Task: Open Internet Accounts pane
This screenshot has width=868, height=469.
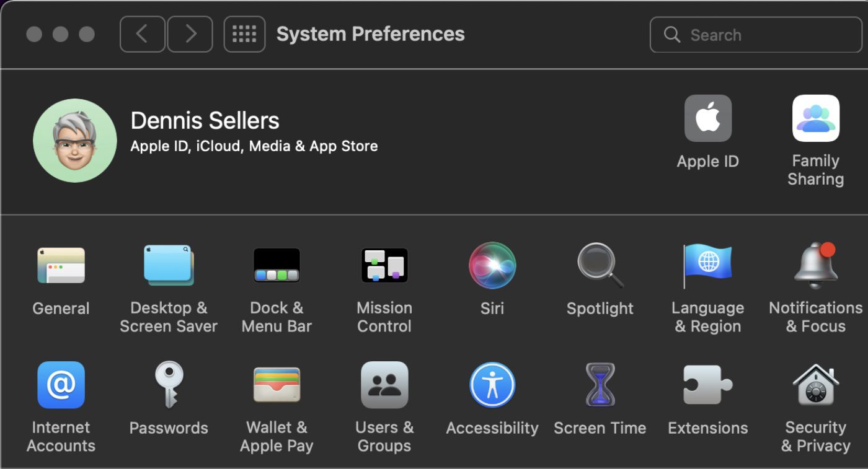Action: click(61, 385)
